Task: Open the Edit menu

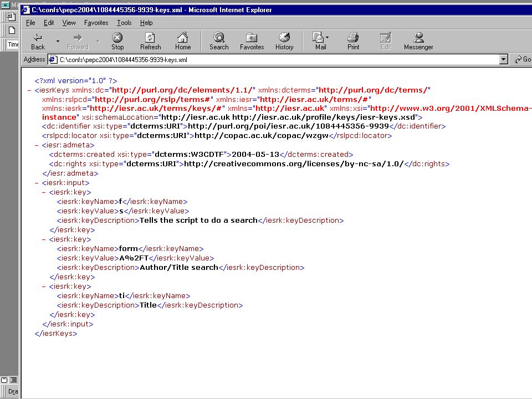Action: (x=49, y=23)
